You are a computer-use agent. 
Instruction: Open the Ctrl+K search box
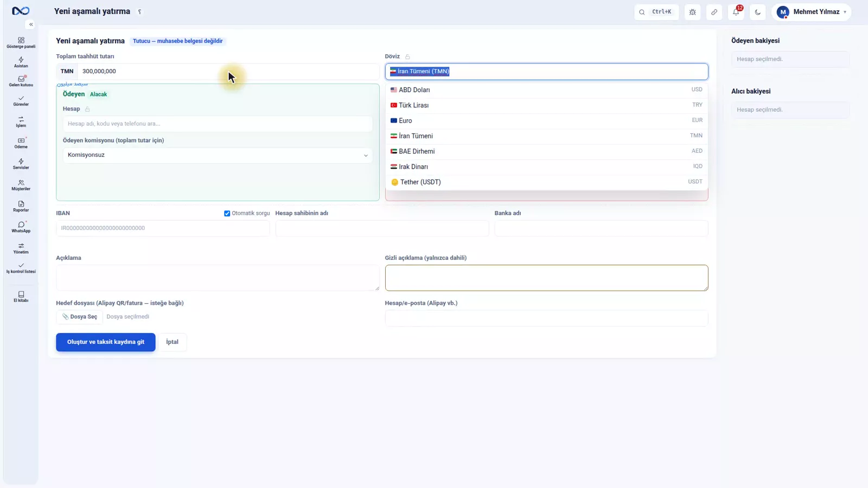point(656,12)
